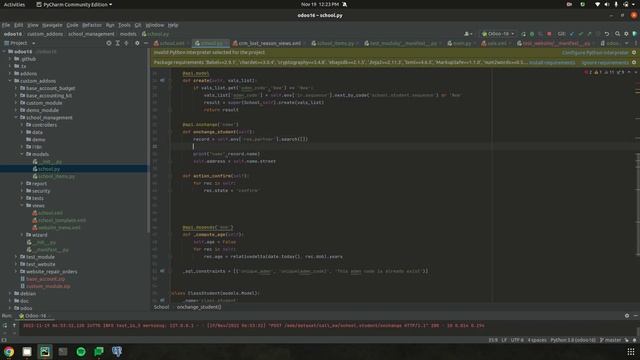
Task: Click Python 3.8 interpreter in status bar
Action: click(x=573, y=340)
